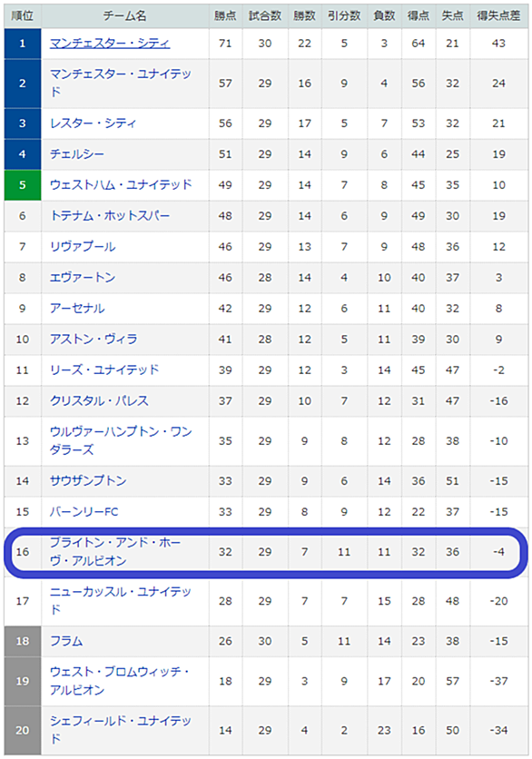Open the マンチェスター・シティ team link
This screenshot has width=532, height=759.
click(110, 44)
